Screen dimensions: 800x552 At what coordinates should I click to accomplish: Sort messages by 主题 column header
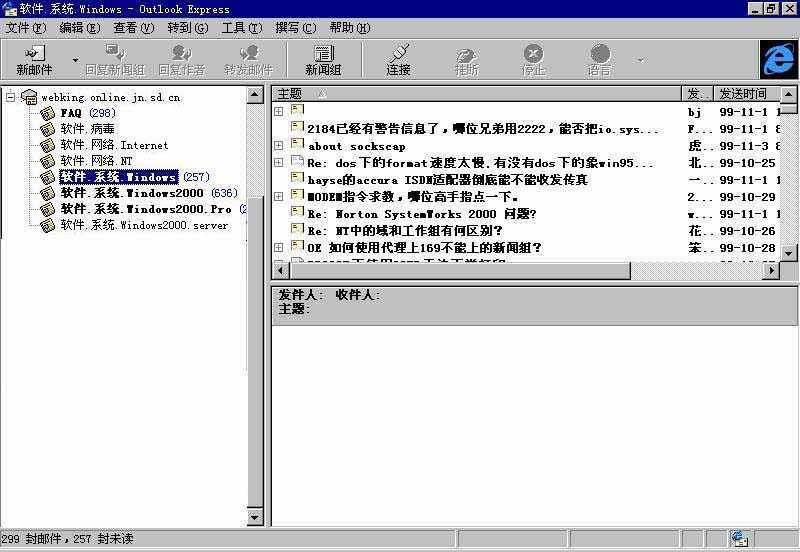[x=477, y=94]
